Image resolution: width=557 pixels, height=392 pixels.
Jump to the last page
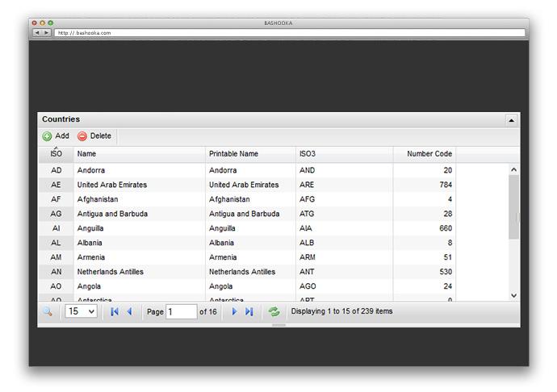coord(249,312)
